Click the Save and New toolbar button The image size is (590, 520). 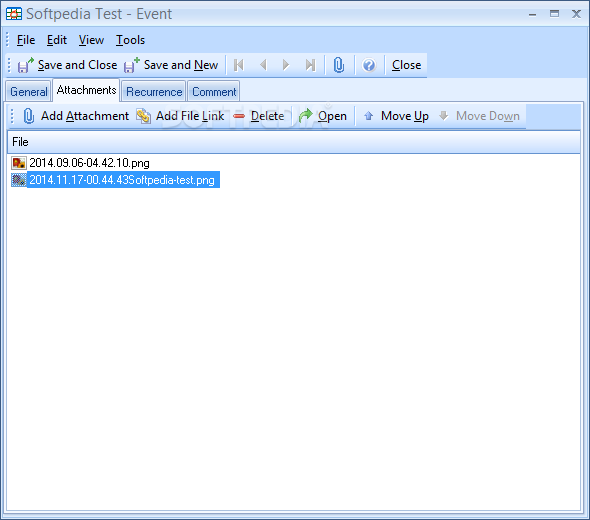pyautogui.click(x=171, y=65)
